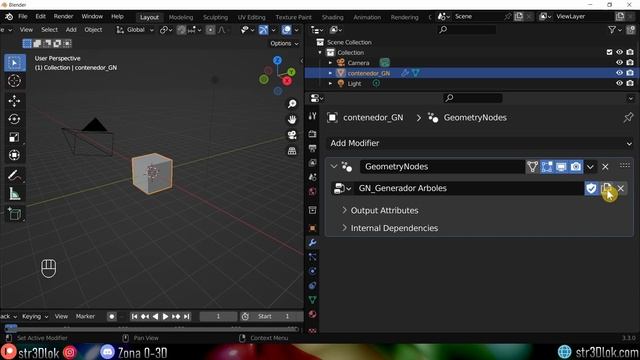640x360 pixels.
Task: Open the Material properties tab
Action: point(313,314)
